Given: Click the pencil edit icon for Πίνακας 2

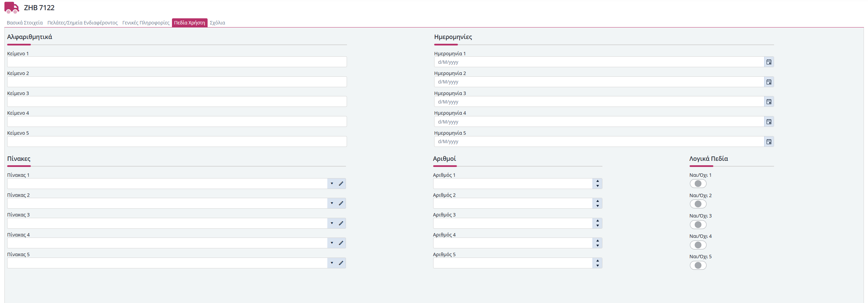Looking at the screenshot, I should (x=341, y=203).
